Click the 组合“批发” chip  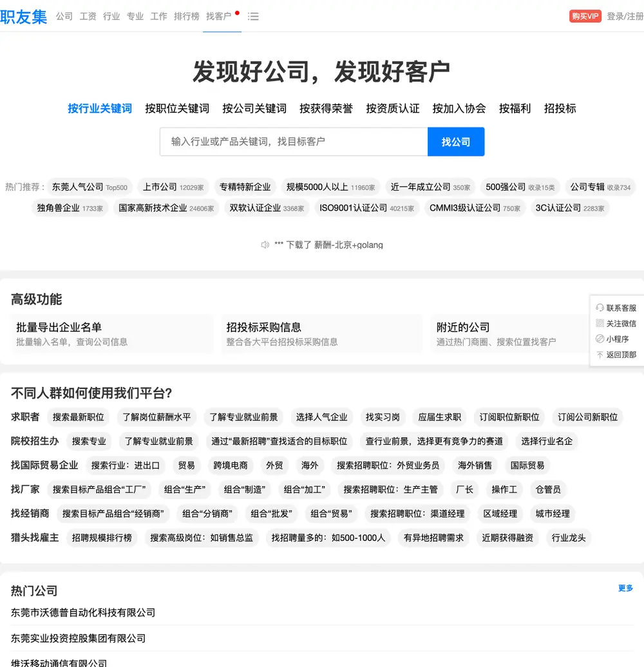pyautogui.click(x=271, y=514)
